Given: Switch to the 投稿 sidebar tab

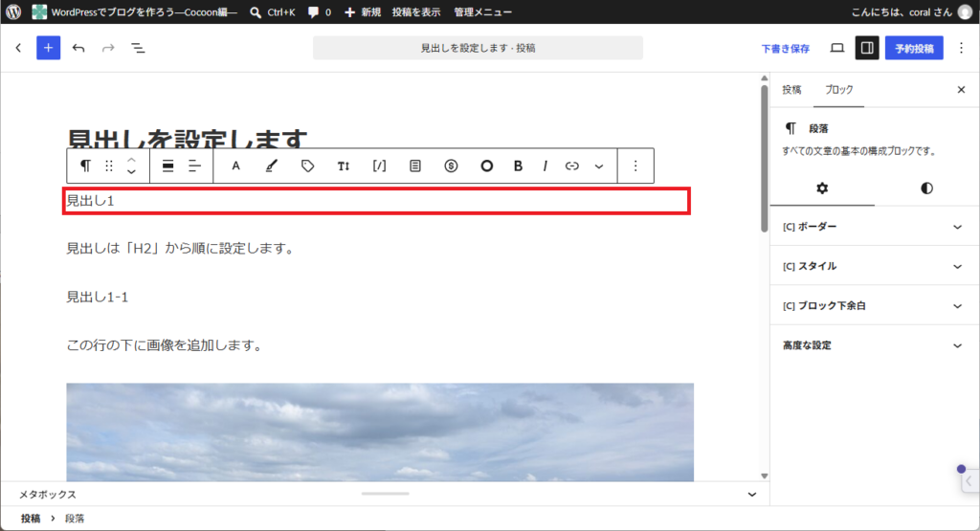Looking at the screenshot, I should point(791,89).
